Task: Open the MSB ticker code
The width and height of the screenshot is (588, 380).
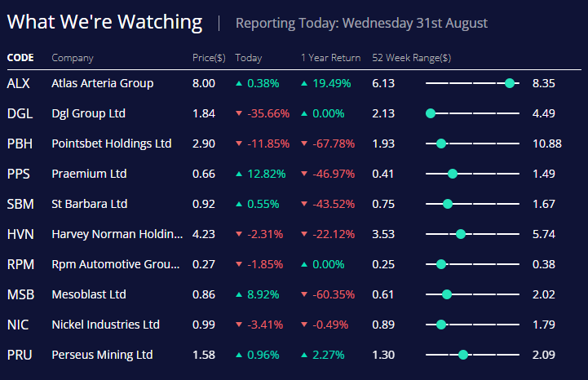Action: [20, 294]
